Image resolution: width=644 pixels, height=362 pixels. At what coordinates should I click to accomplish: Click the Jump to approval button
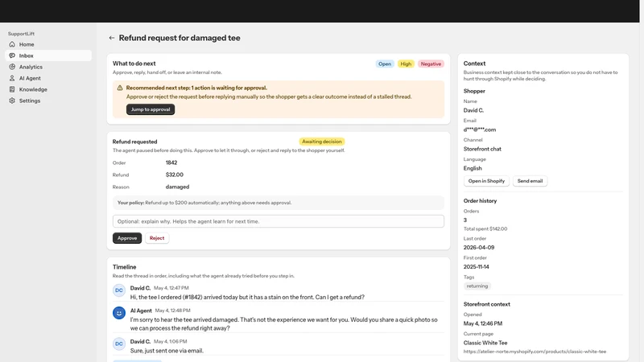point(151,109)
